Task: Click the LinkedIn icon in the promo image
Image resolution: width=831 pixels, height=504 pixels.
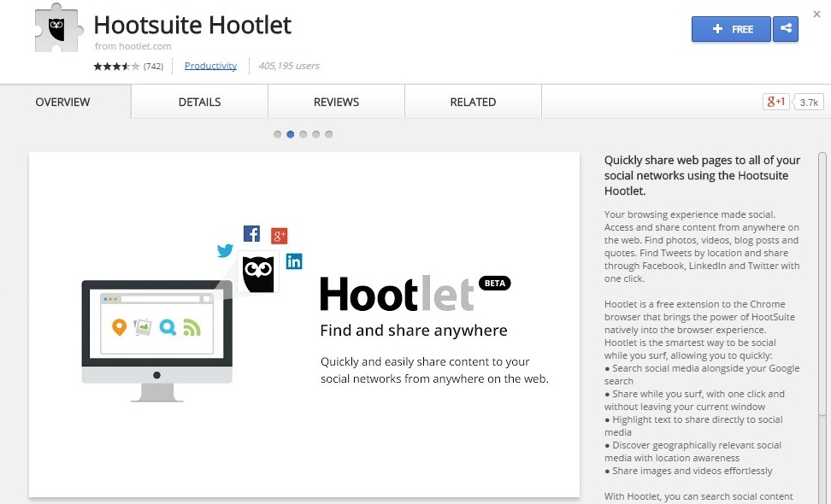Action: click(294, 261)
